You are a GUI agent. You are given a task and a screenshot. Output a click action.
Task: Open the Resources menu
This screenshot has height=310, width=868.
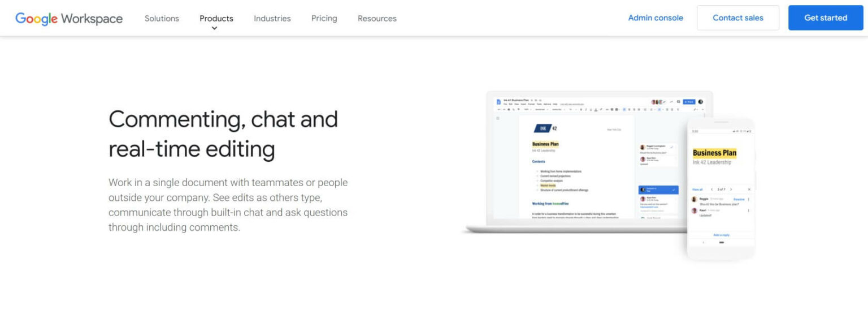[x=377, y=18]
